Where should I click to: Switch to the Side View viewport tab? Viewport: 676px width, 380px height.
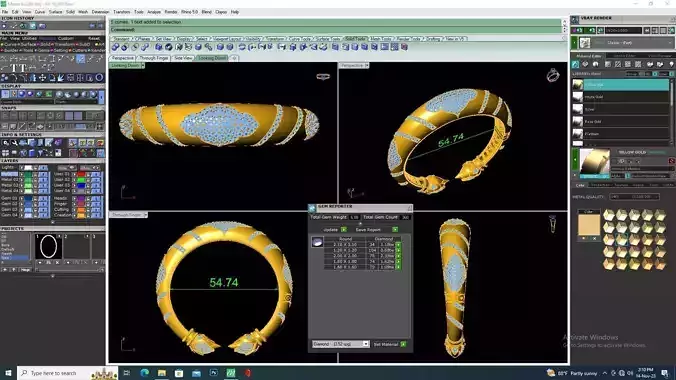point(183,58)
